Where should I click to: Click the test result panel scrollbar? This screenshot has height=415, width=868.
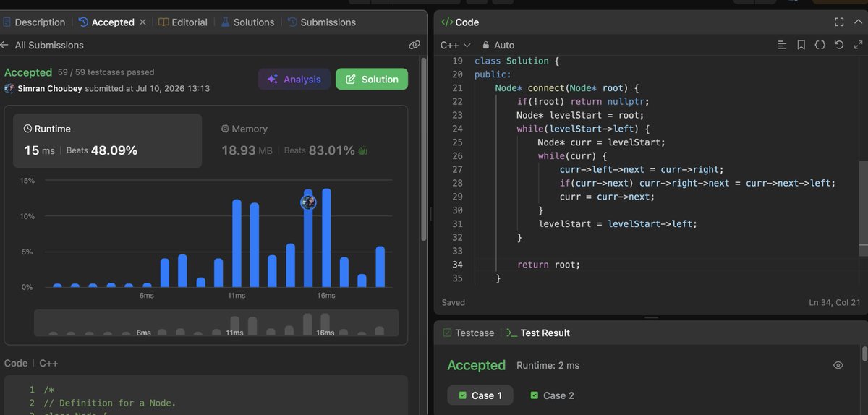click(x=864, y=354)
